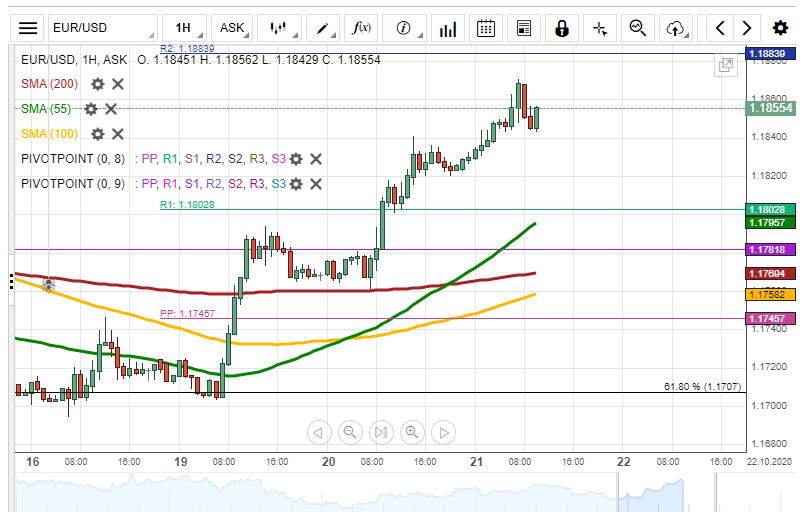Viewport: 807px width, 519px height.
Task: Open the news/report sheet icon
Action: click(x=524, y=28)
